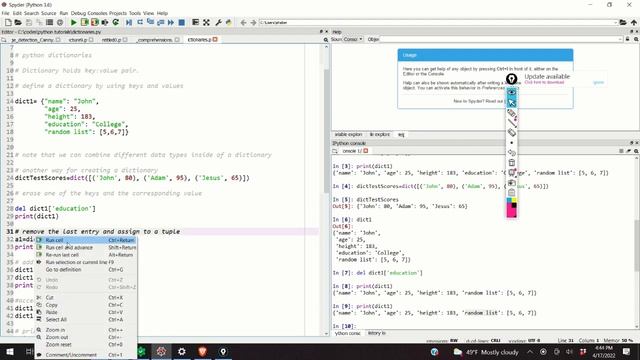The height and width of the screenshot is (360, 640).
Task: Click undo arrow in annotation toolbar
Action: point(512,153)
